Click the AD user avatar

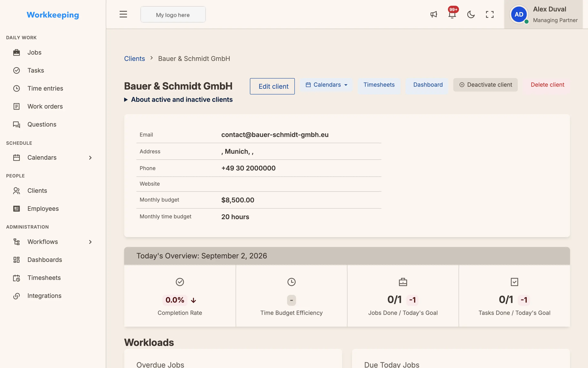[519, 14]
